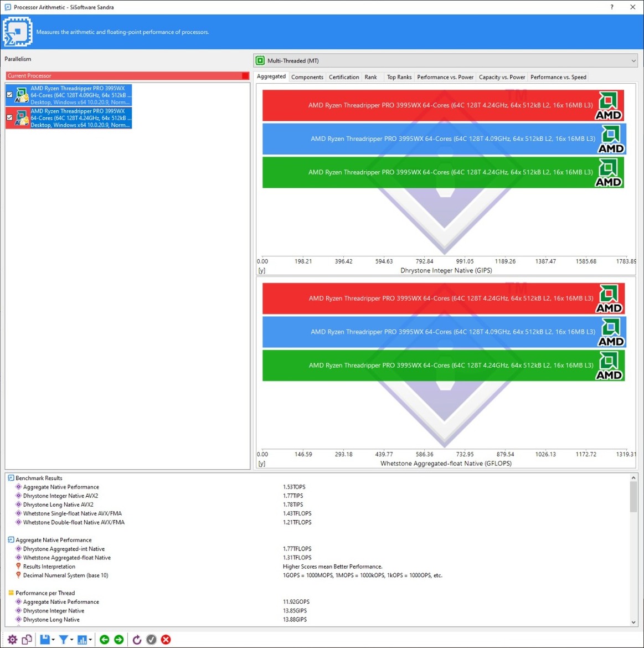
Task: Click the green chip icon beside Multi-Threaded (MT)
Action: [x=260, y=61]
